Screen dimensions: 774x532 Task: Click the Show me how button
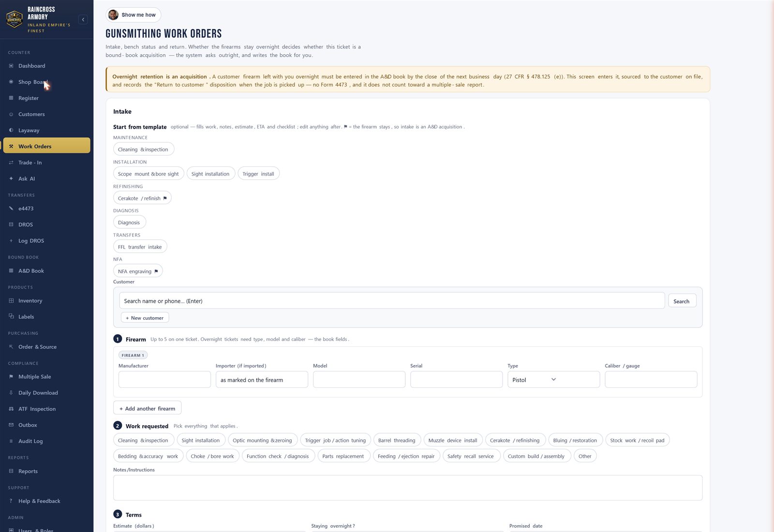click(x=134, y=15)
